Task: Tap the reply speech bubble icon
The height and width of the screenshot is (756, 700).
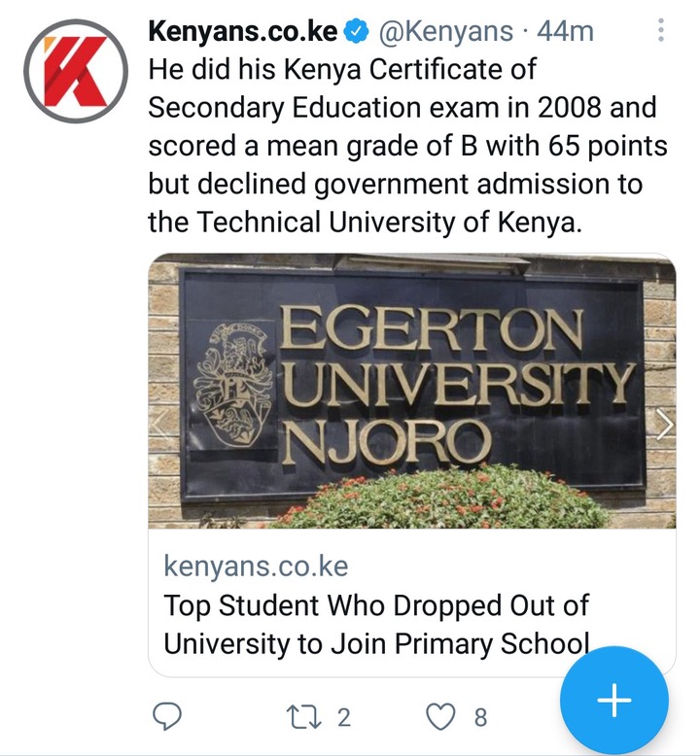Action: tap(168, 718)
